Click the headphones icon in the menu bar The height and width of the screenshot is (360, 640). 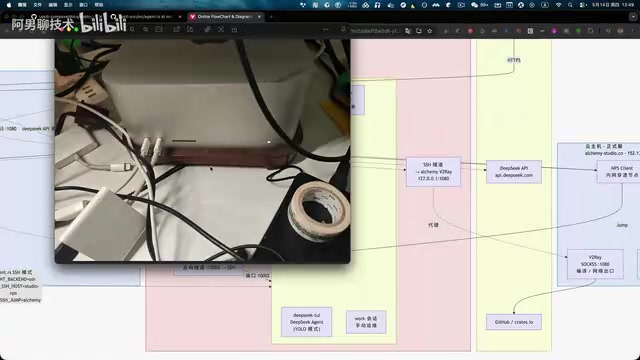pos(378,5)
